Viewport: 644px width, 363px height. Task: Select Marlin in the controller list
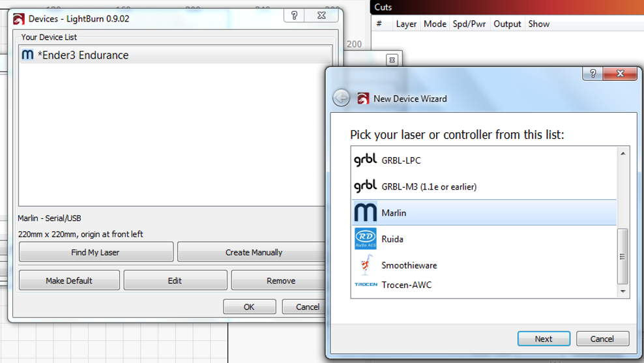coord(484,212)
